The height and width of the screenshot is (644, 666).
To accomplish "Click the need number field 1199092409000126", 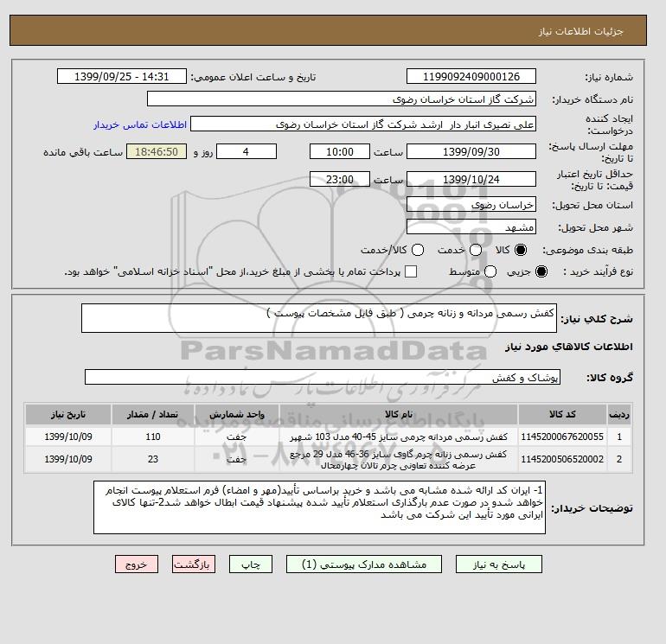I will point(471,76).
